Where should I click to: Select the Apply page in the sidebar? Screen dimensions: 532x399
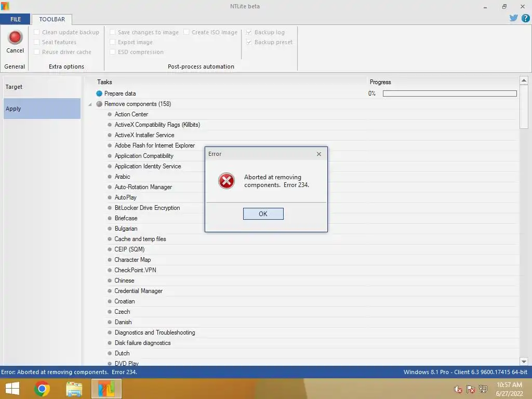(42, 109)
